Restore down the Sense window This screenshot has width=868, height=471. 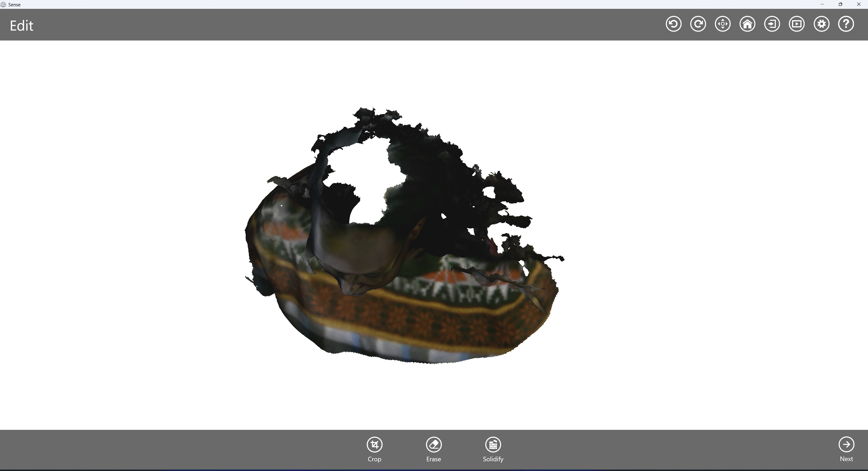click(840, 4)
